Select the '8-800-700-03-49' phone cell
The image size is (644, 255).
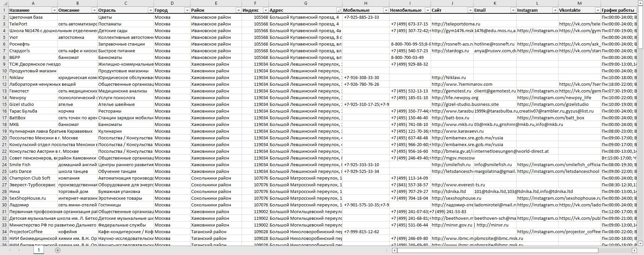410,57
